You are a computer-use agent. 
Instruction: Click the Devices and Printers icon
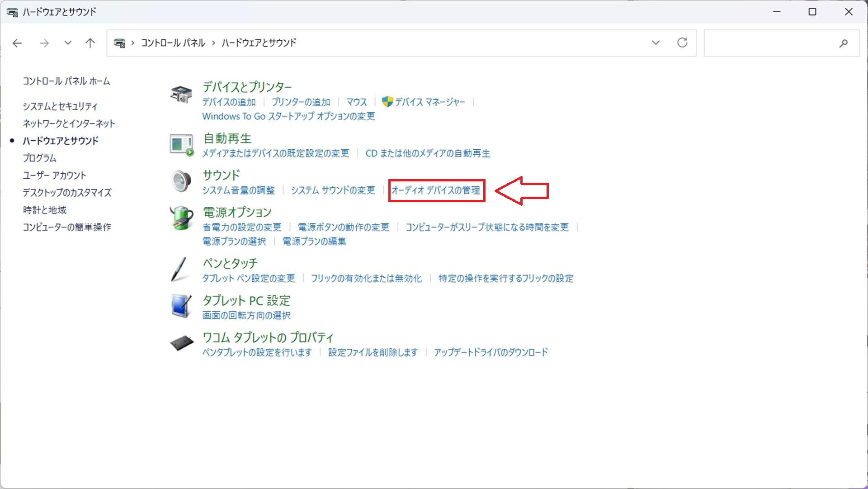pos(181,94)
